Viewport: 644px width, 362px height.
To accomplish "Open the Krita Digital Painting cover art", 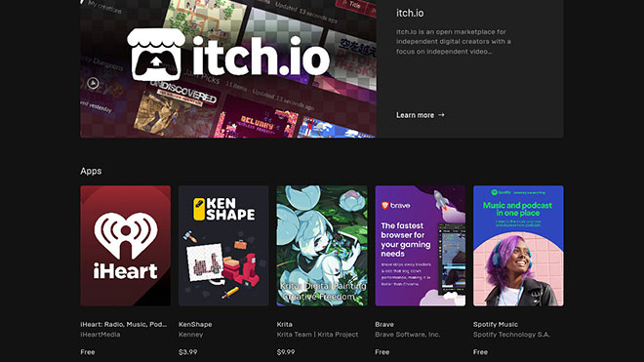I will point(322,246).
